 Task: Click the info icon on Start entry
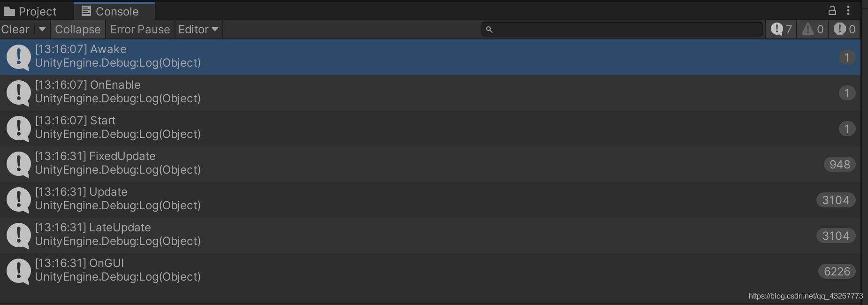[19, 129]
